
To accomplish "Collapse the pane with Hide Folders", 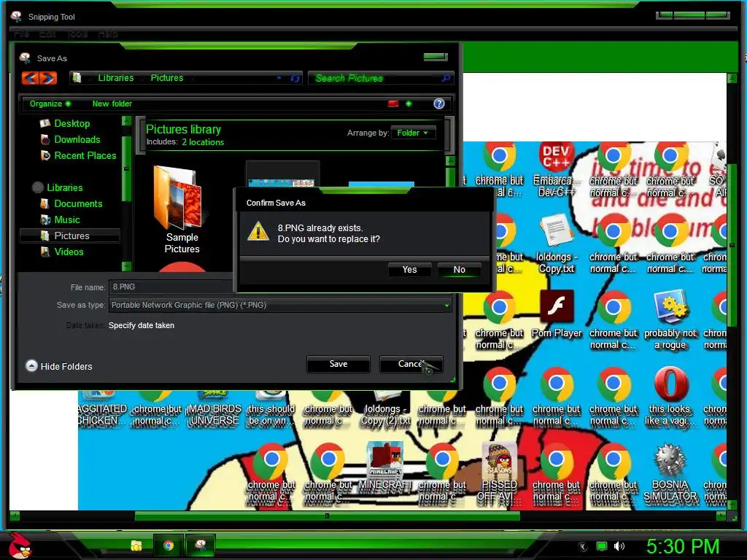I will (58, 366).
